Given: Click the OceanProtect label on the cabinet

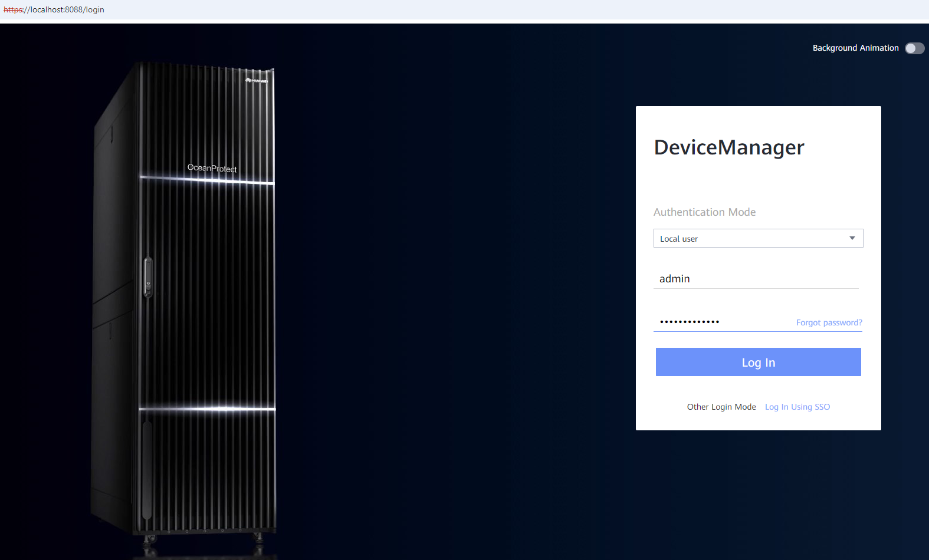Looking at the screenshot, I should (x=212, y=169).
